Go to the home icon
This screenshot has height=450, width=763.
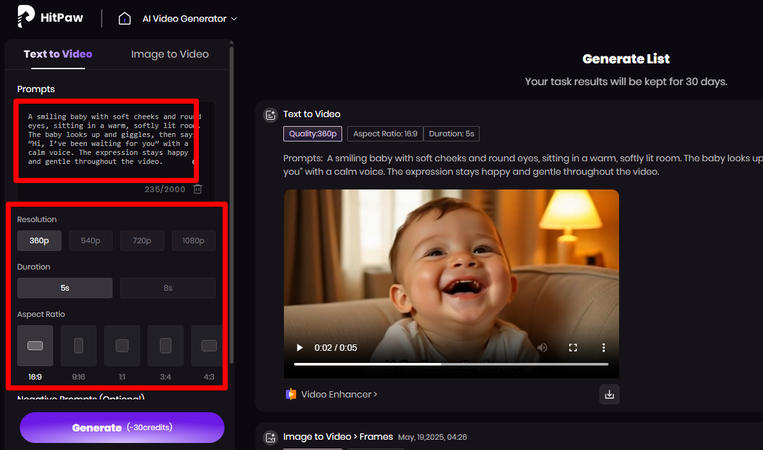tap(125, 18)
